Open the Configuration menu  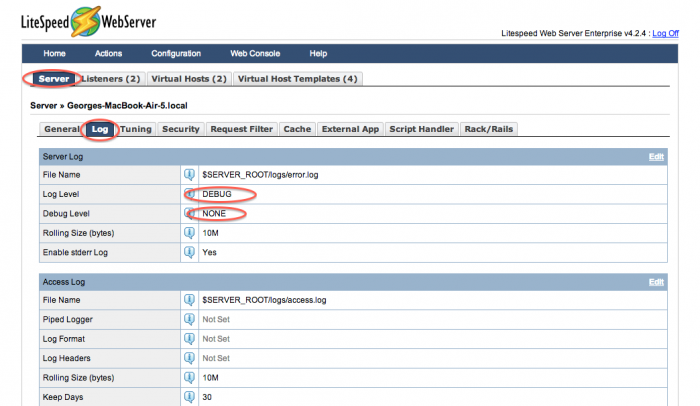tap(176, 54)
